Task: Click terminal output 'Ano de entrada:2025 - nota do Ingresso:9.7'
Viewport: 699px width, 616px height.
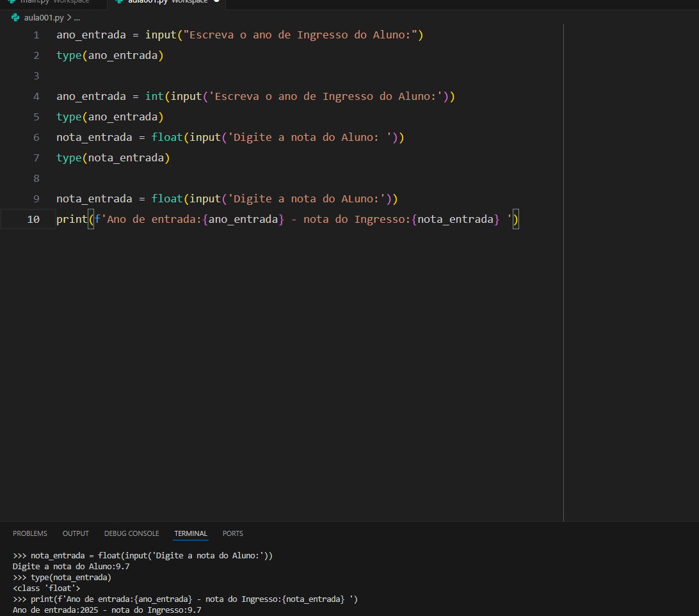Action: 107,610
